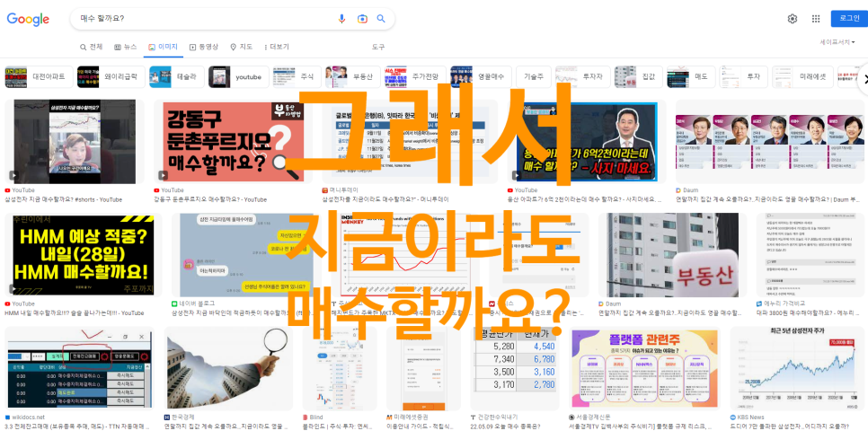Image resolution: width=868 pixels, height=431 pixels.
Task: Open the Google apps grid
Action: (815, 19)
